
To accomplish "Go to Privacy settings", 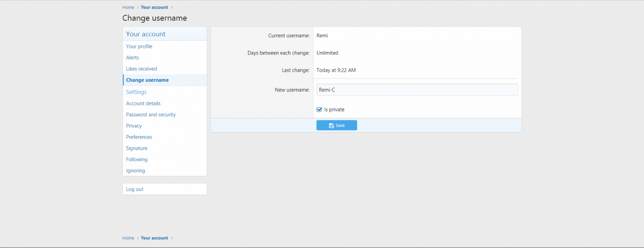I will 134,126.
